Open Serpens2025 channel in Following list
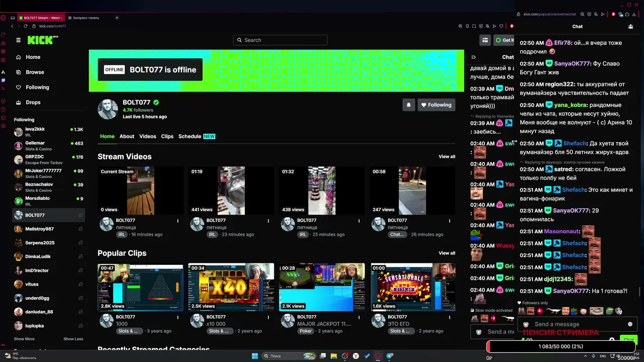Image resolution: width=644 pixels, height=362 pixels. point(49,243)
